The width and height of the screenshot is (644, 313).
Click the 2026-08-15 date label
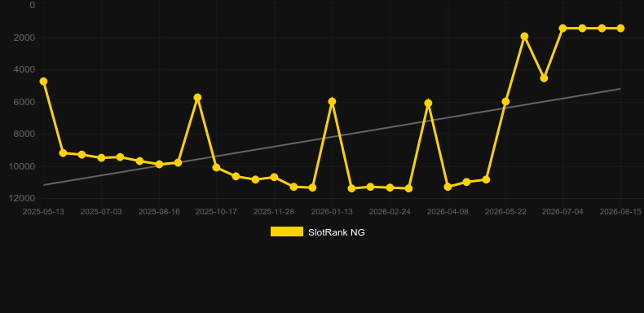[x=620, y=212]
